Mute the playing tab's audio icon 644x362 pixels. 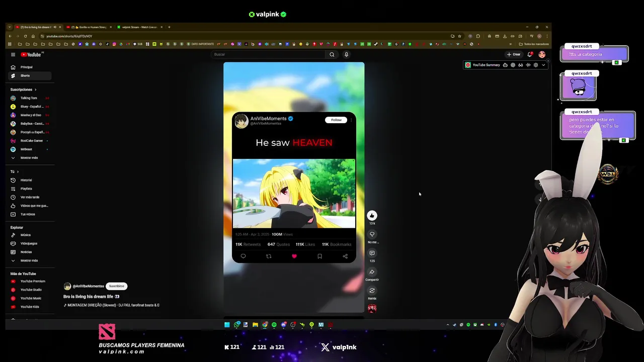(x=55, y=27)
